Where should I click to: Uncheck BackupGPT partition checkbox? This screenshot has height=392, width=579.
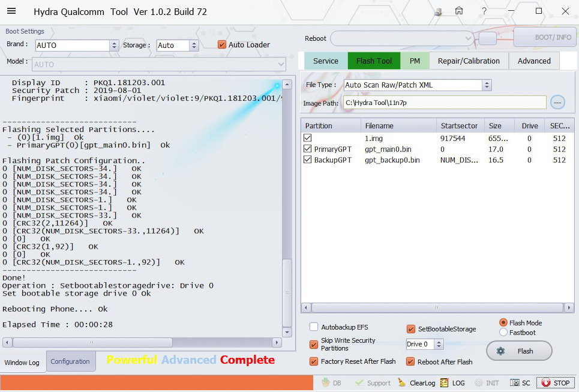(307, 159)
